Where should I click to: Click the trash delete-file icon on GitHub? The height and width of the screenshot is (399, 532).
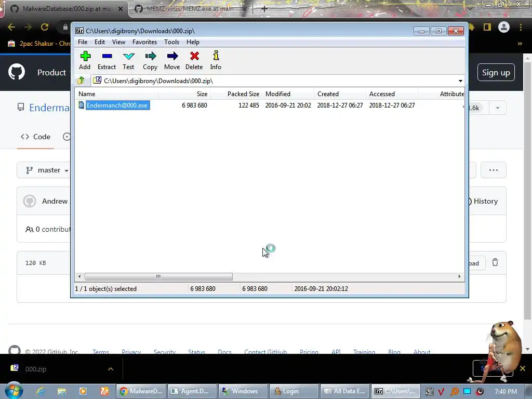495,262
